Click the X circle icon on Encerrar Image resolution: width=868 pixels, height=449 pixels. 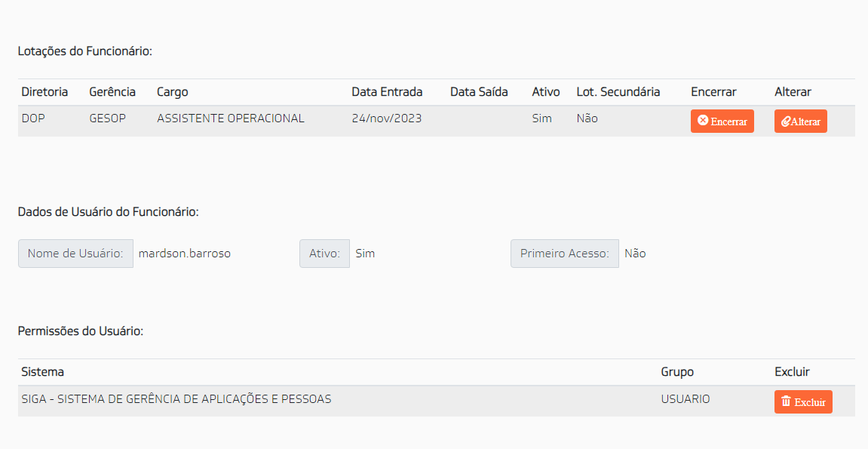pos(703,121)
